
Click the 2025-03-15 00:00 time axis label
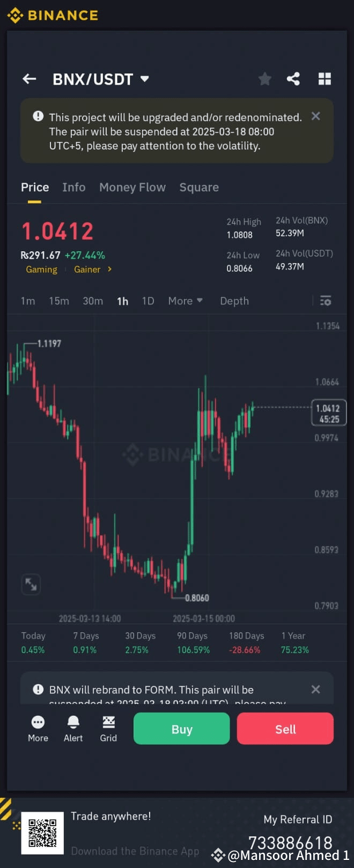pyautogui.click(x=204, y=618)
